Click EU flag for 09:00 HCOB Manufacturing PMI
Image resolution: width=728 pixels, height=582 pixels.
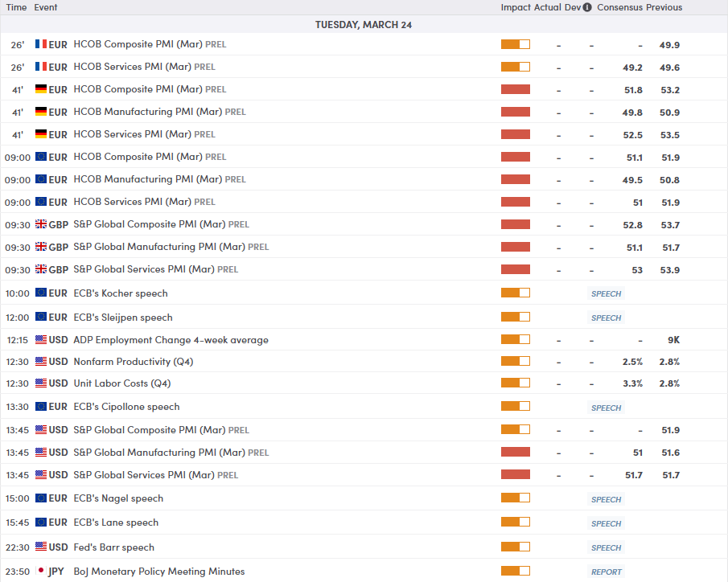click(41, 179)
